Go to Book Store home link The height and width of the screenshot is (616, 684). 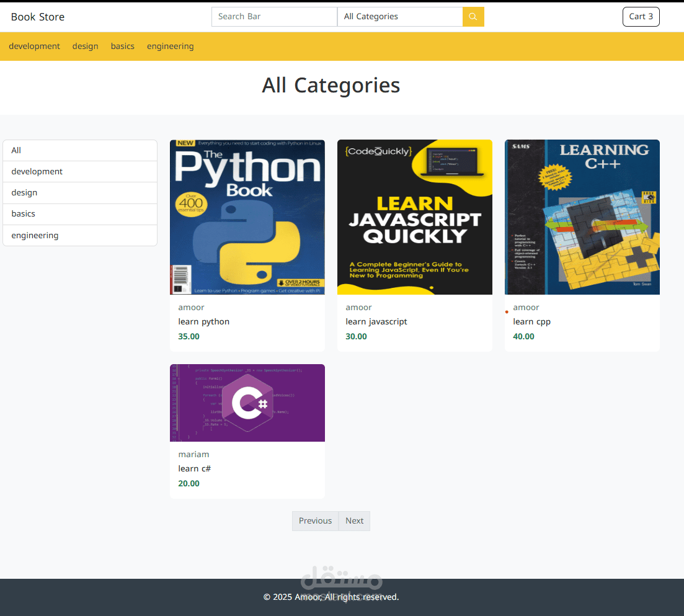coord(37,17)
